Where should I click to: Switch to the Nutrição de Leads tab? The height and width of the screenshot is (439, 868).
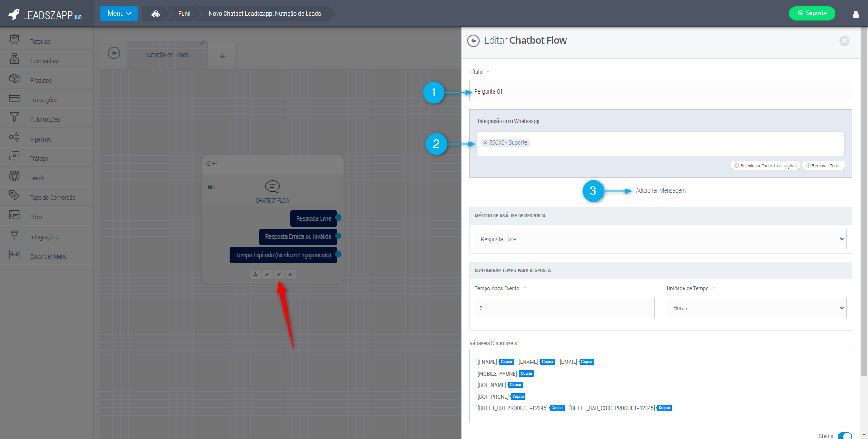167,55
